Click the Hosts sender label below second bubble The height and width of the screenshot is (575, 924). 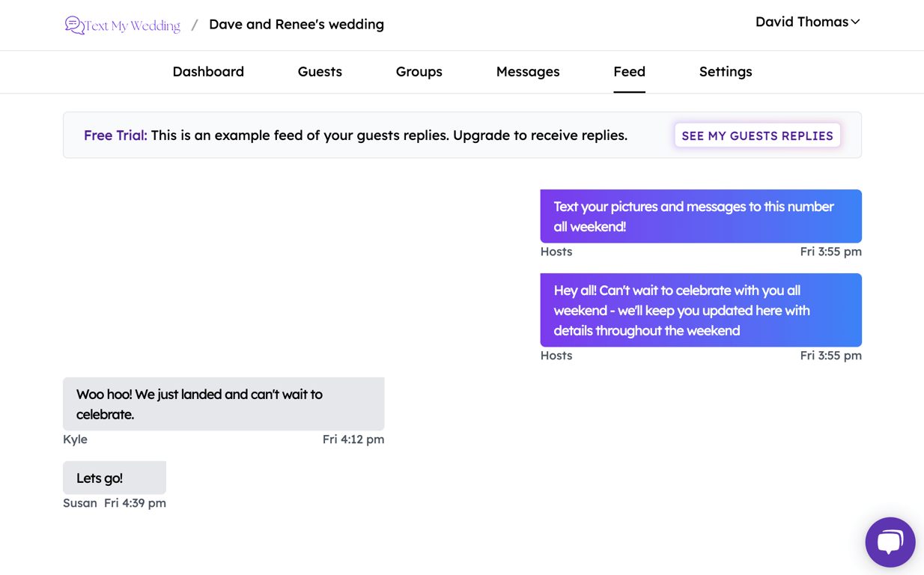pos(556,355)
